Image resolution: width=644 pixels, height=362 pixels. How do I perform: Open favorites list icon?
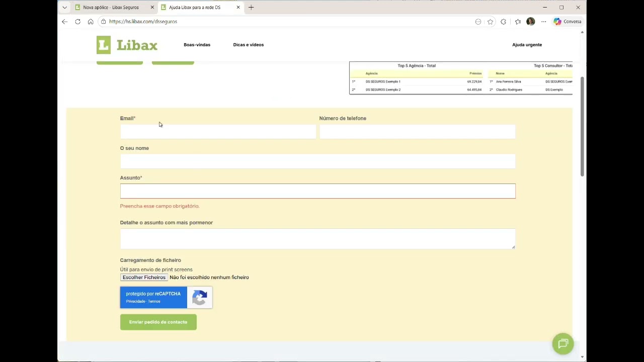point(518,22)
